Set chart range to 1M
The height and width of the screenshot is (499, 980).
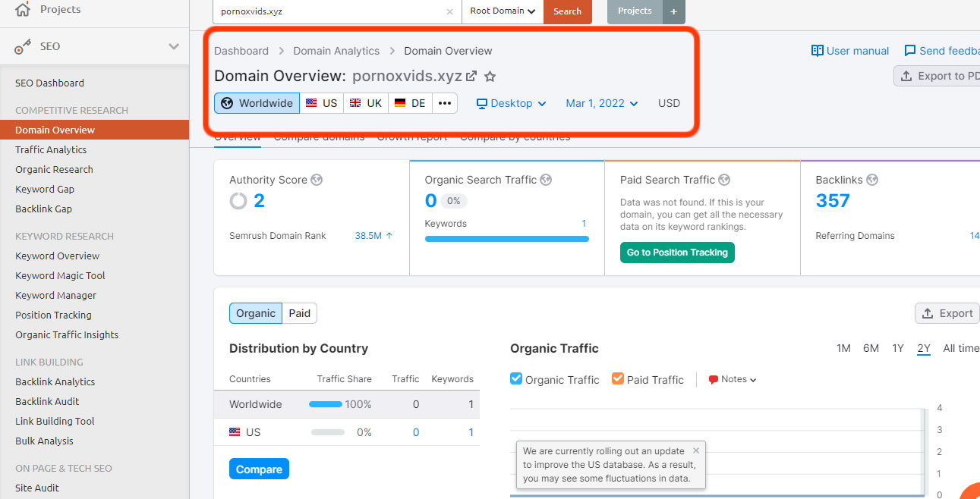(843, 348)
